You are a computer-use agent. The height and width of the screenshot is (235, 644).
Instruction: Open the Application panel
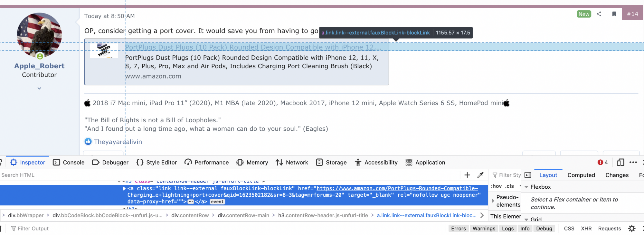click(425, 163)
